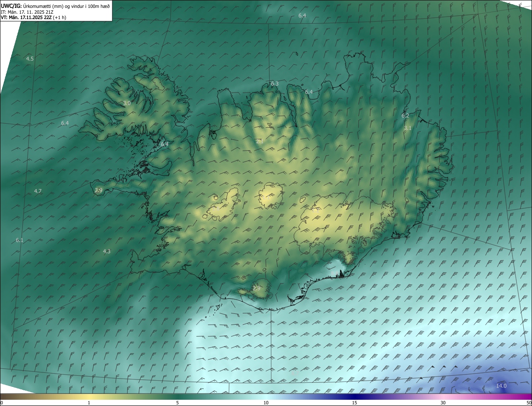Click the 6.1 value label on the map
Image resolution: width=532 pixels, height=406 pixels.
coord(20,240)
